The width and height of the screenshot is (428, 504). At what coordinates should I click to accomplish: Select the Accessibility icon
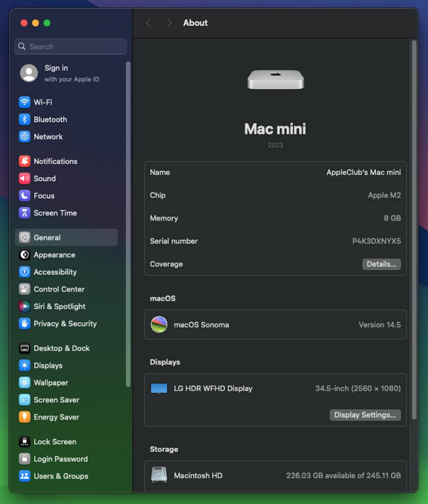pos(25,272)
